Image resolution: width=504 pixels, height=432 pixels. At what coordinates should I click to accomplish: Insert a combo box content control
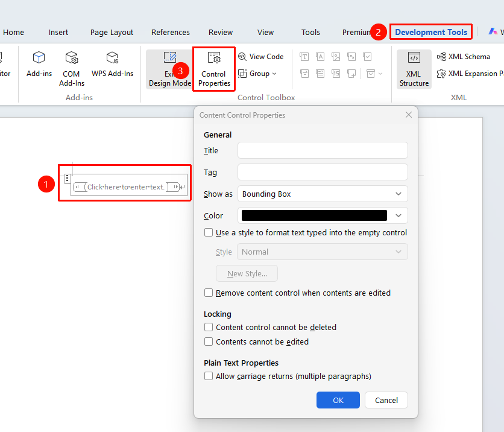coord(304,74)
